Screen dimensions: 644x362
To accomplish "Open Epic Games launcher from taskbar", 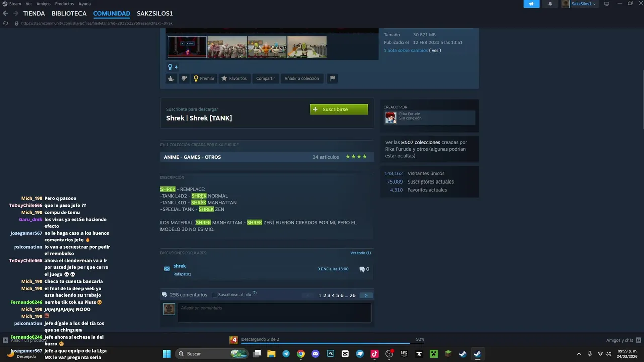I will pos(404,354).
